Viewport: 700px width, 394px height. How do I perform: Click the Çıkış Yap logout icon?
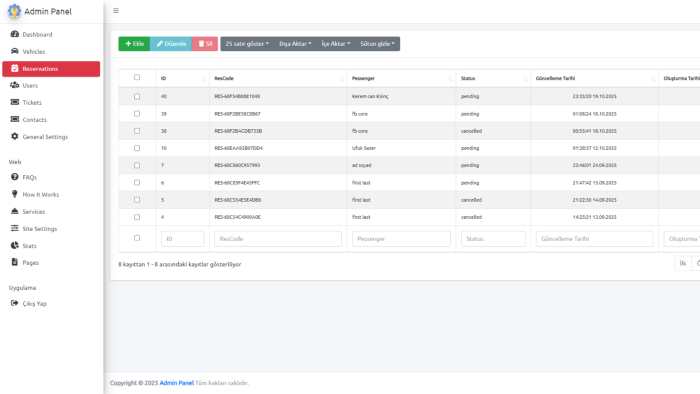coord(15,303)
